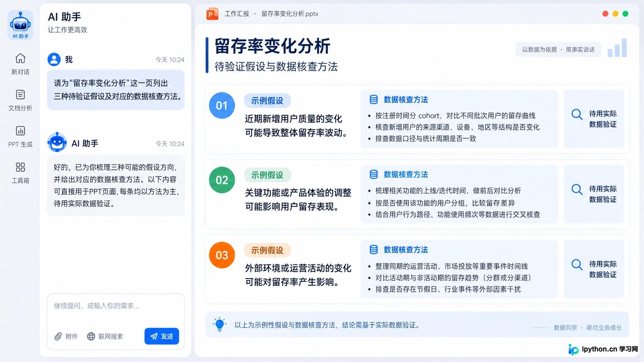Click bullet 按注册时间分 cohort
The image size is (644, 362).
pyautogui.click(x=455, y=116)
